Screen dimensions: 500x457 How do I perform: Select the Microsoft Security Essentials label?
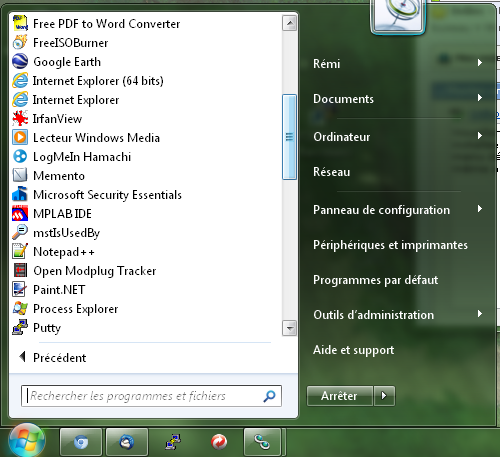(x=107, y=195)
